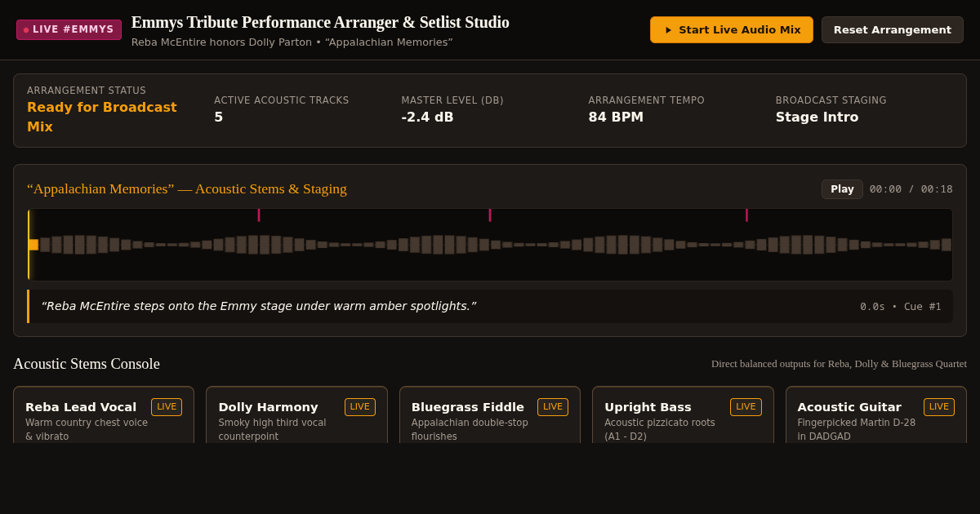Click the Reba McEntire stage cue caption

click(259, 307)
